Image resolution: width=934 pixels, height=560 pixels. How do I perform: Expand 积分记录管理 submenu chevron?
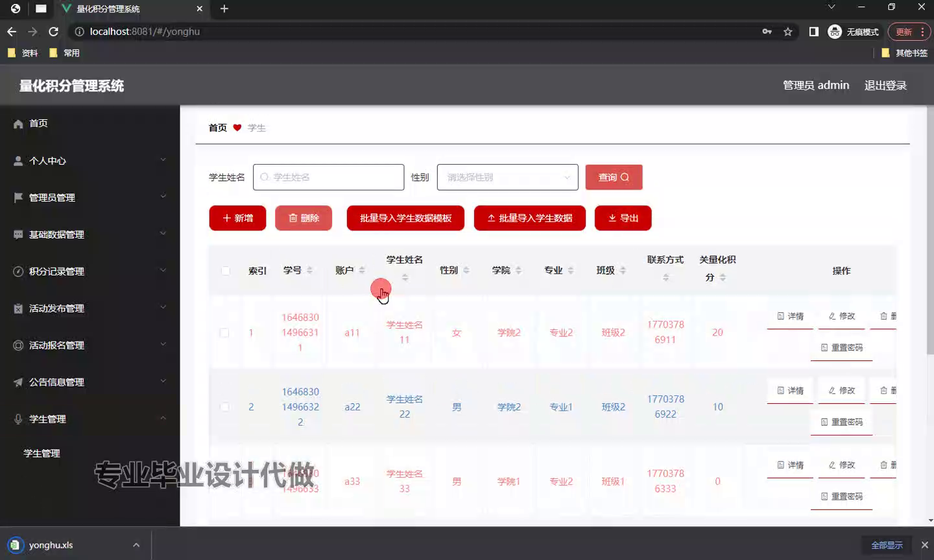click(x=163, y=270)
